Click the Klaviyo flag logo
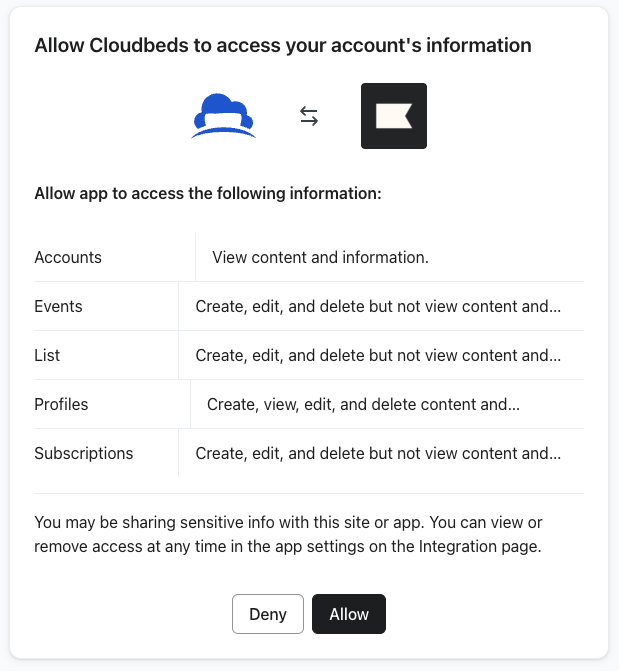The width and height of the screenshot is (619, 671). pos(393,116)
